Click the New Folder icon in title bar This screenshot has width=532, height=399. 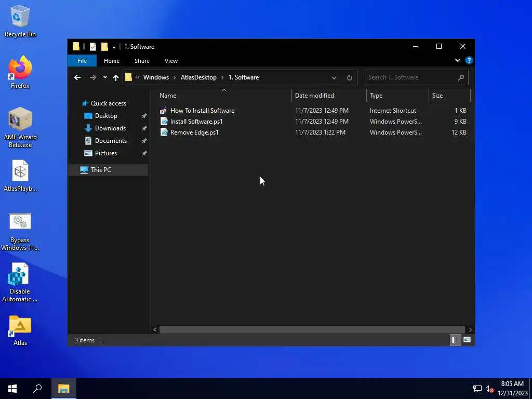point(104,47)
